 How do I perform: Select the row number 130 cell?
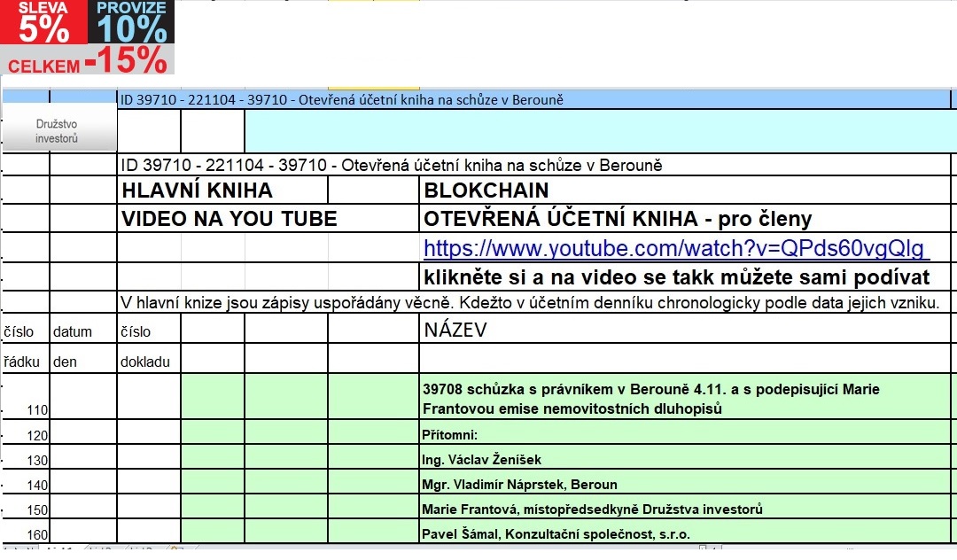click(x=25, y=457)
